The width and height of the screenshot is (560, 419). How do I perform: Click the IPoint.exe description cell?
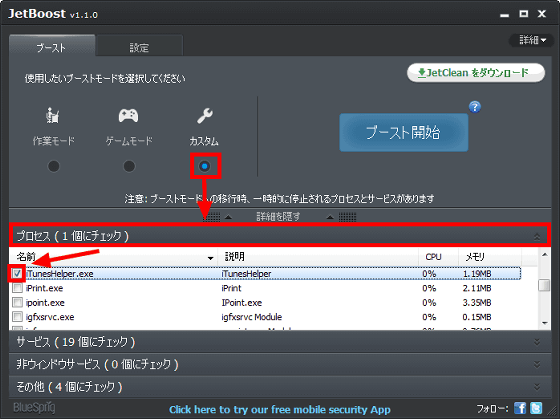point(241,303)
